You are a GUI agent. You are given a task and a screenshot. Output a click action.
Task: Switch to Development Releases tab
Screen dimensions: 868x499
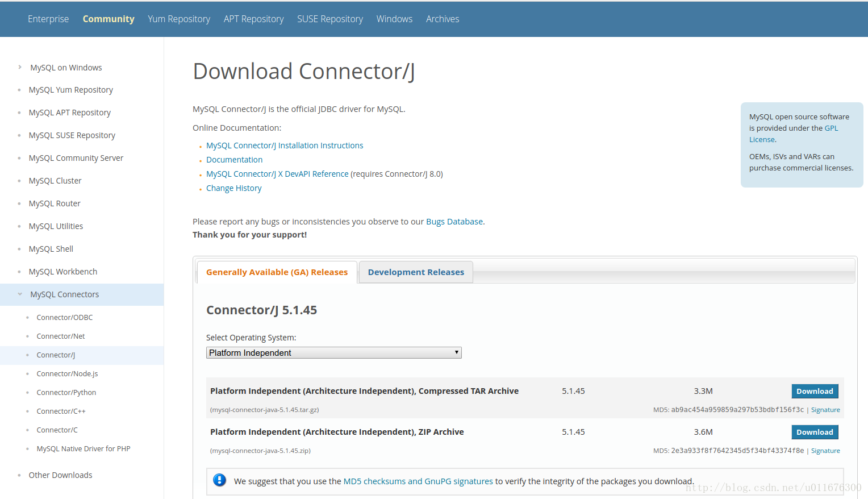[x=416, y=272]
